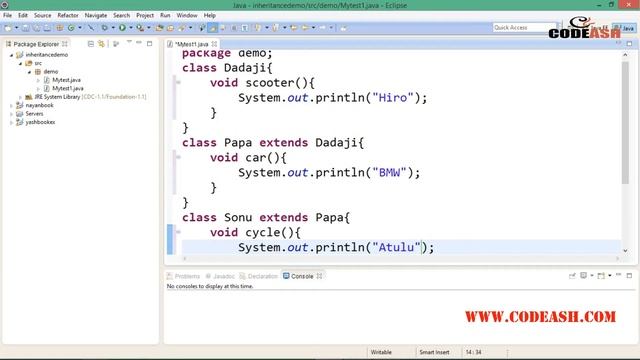Collapse the car() method fold marker
This screenshot has width=640, height=360.
point(178,157)
